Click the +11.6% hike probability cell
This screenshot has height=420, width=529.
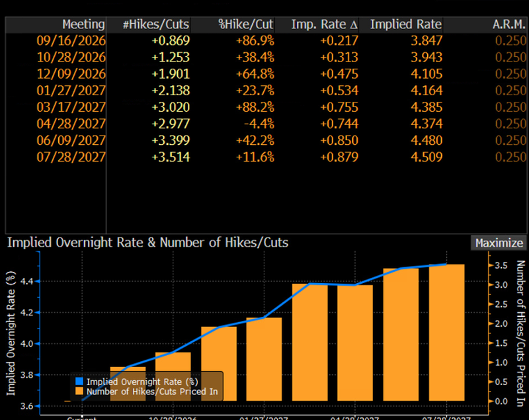[255, 157]
